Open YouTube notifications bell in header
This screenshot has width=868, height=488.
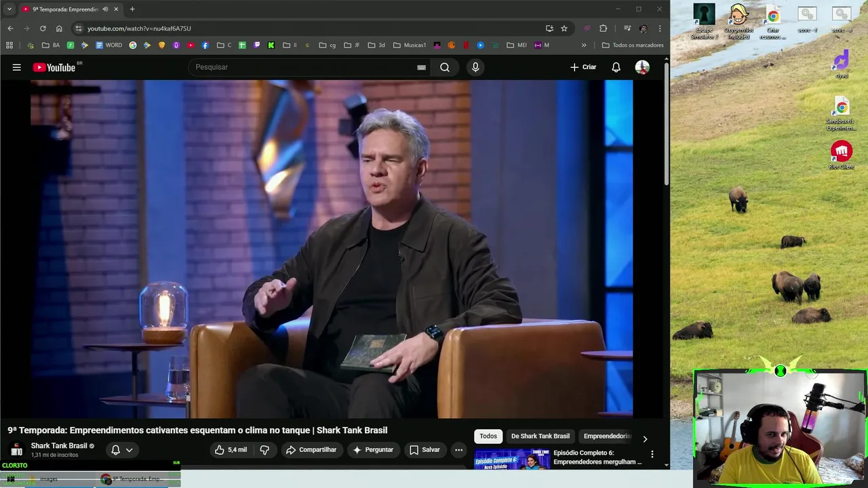point(616,67)
